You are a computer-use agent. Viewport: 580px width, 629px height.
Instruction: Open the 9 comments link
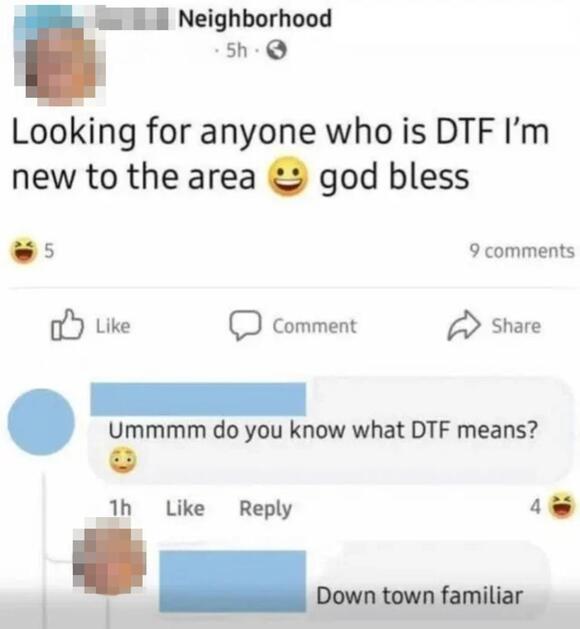(522, 251)
